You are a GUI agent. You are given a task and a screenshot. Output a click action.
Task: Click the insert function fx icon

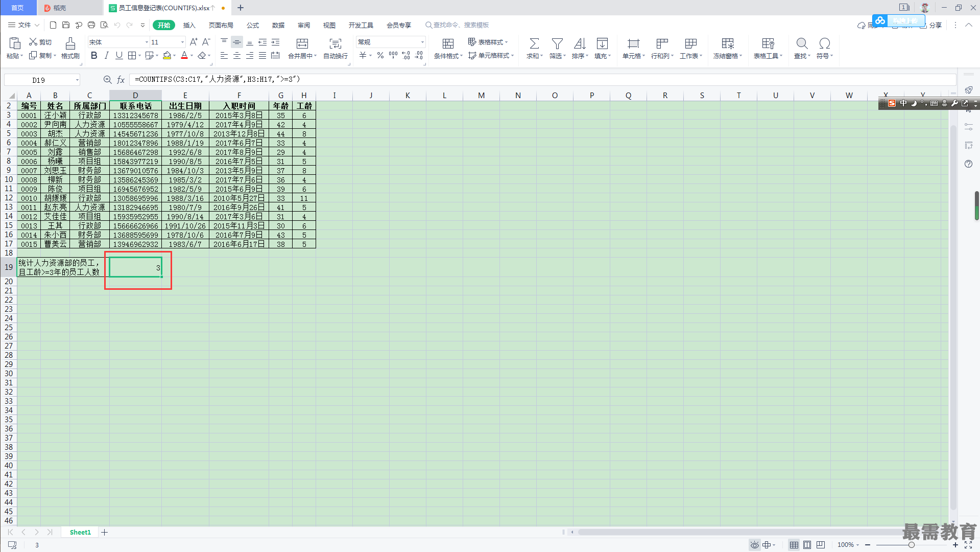pos(121,80)
